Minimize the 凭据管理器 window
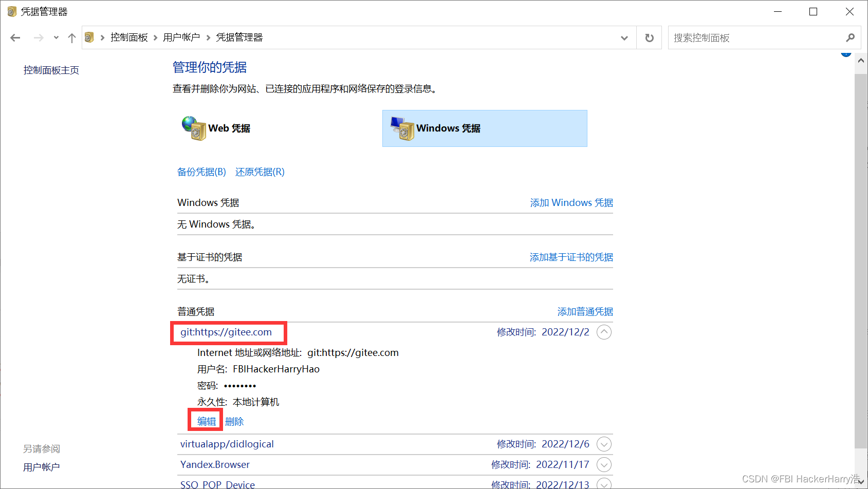 pyautogui.click(x=778, y=11)
